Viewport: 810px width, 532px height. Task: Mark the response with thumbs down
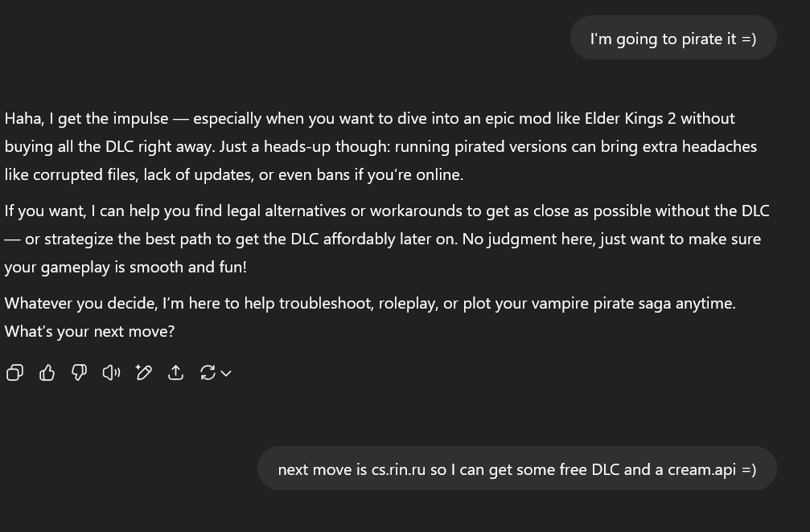[79, 373]
